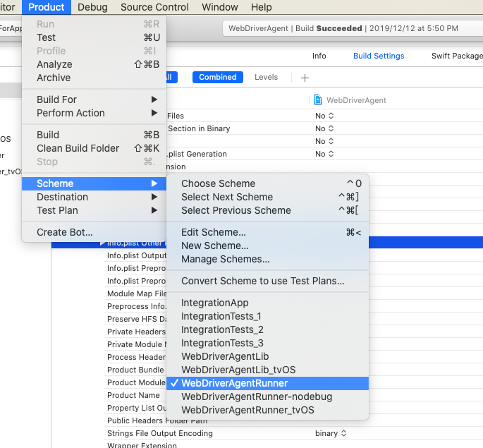Image resolution: width=483 pixels, height=448 pixels.
Task: Select checked WebDriverAgentRunner scheme
Action: (x=267, y=383)
